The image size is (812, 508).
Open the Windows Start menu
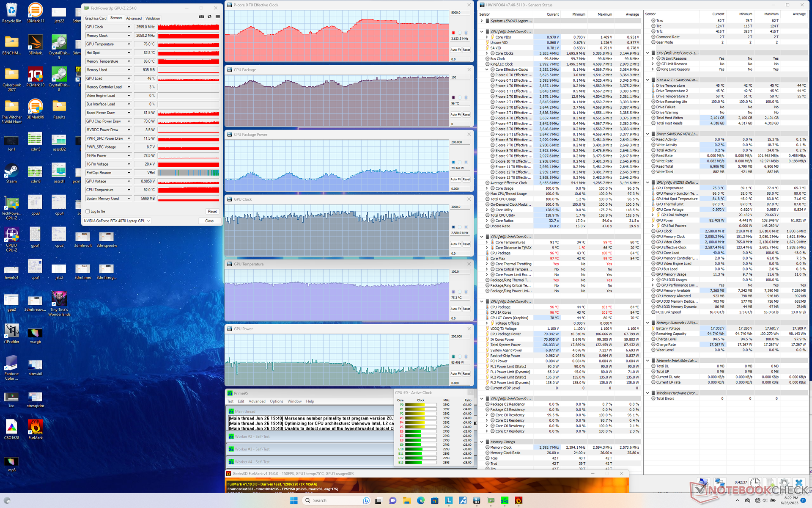294,500
